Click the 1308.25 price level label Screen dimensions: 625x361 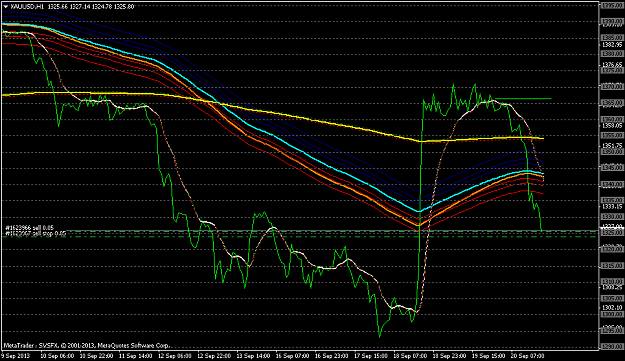(612, 286)
